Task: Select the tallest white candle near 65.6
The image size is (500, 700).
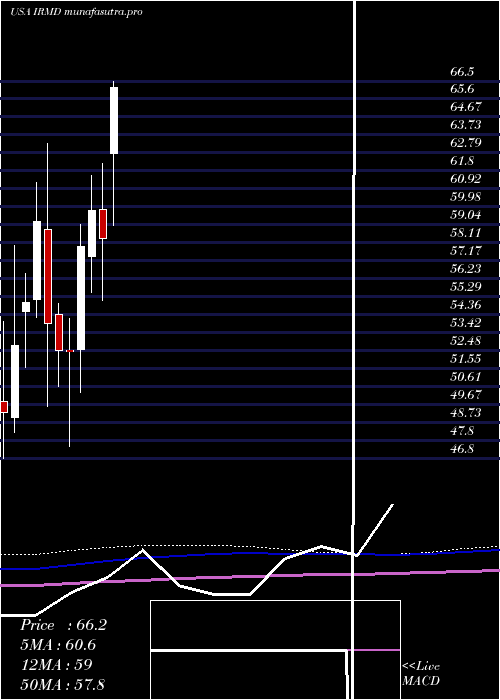Action: (114, 121)
